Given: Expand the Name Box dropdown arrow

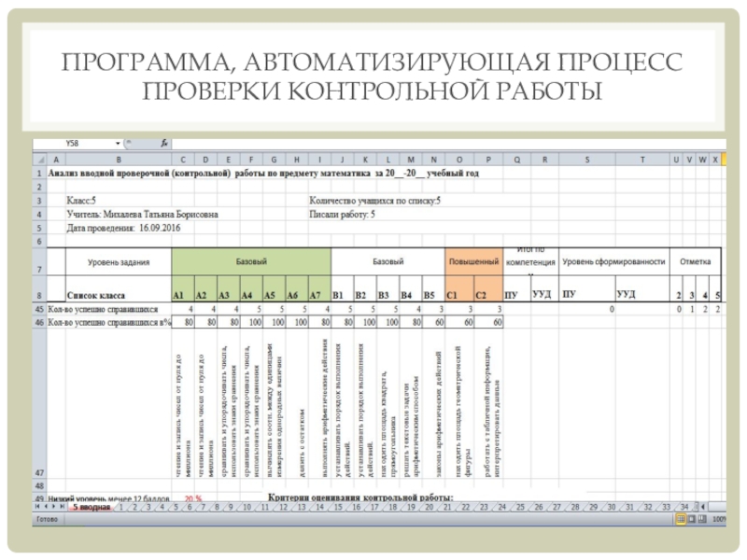Looking at the screenshot, I should pyautogui.click(x=118, y=144).
